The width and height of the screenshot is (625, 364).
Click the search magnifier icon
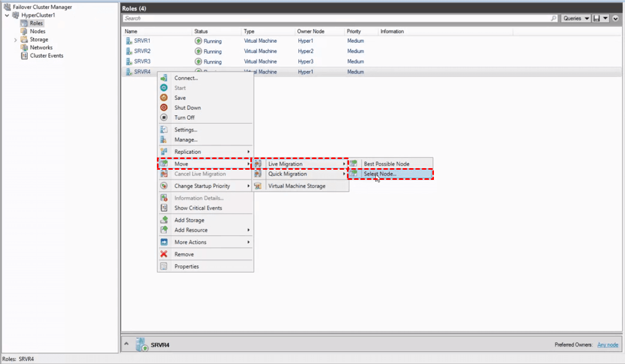click(553, 18)
